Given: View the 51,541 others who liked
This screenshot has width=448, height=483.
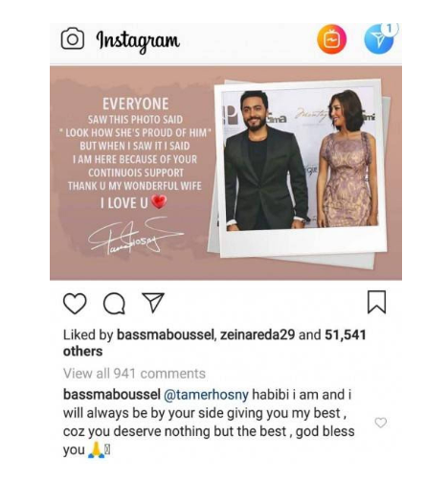Looking at the screenshot, I should pos(214,343).
